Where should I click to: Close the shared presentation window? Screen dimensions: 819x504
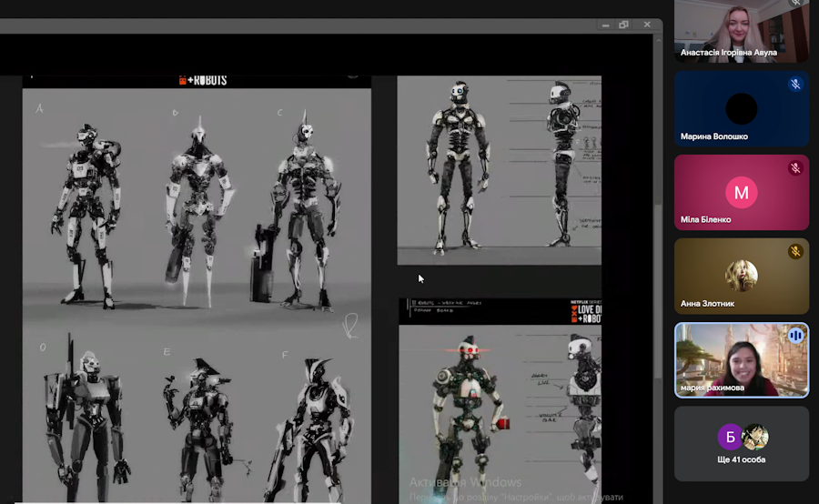pos(646,25)
